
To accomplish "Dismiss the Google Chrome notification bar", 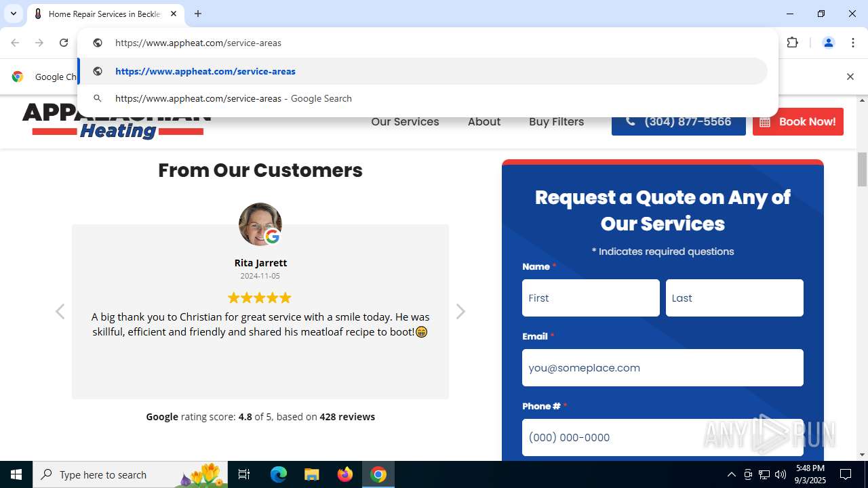I will coord(850,77).
